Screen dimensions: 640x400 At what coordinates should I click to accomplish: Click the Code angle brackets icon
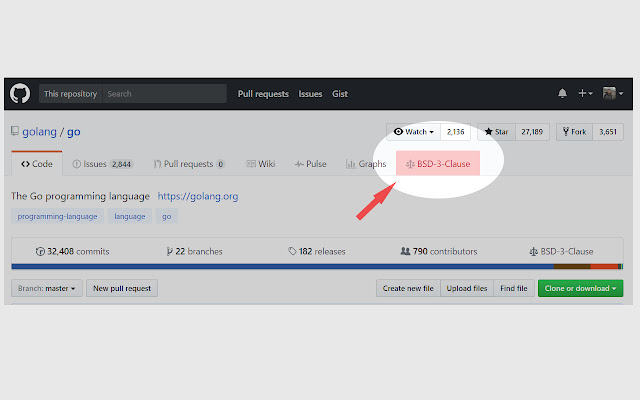point(25,164)
